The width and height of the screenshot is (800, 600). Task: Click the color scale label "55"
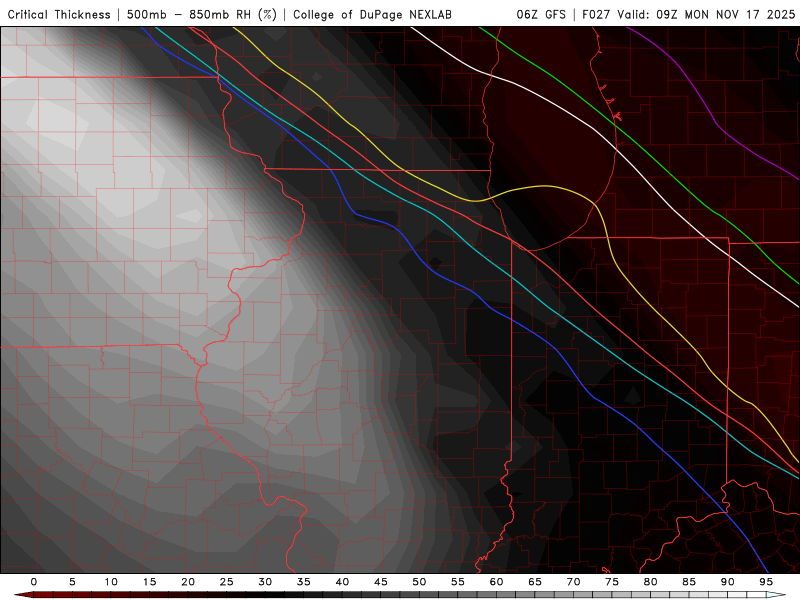point(458,582)
